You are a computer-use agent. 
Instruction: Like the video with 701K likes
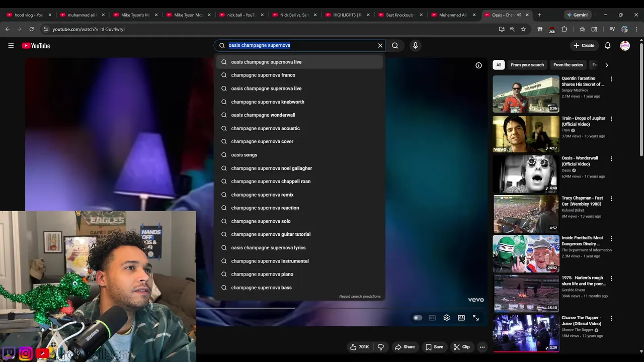360,347
